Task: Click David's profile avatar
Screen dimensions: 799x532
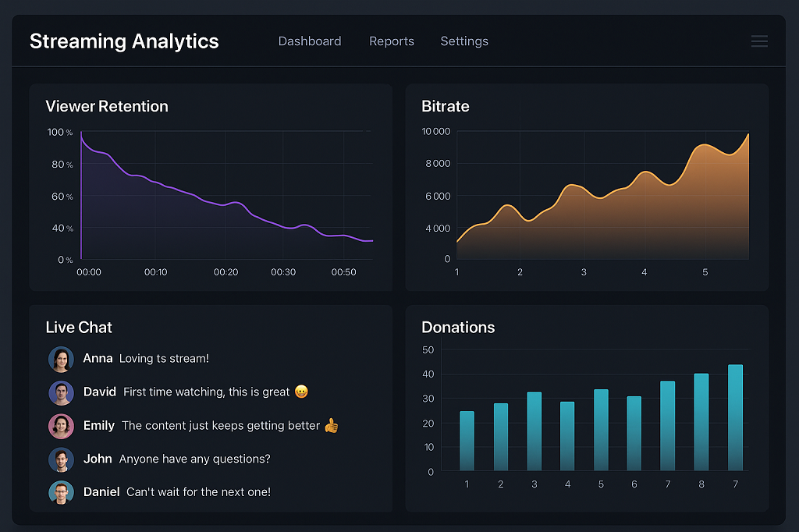Action: pyautogui.click(x=61, y=392)
